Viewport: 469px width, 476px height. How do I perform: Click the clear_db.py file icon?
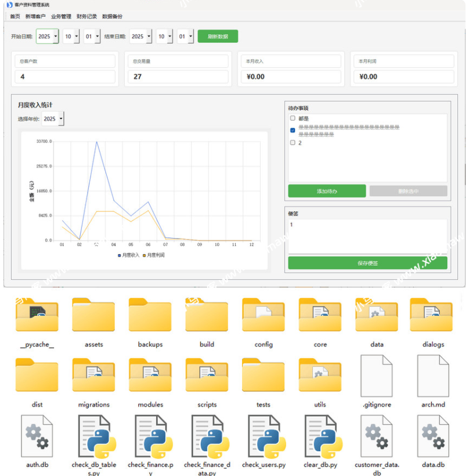click(x=320, y=436)
